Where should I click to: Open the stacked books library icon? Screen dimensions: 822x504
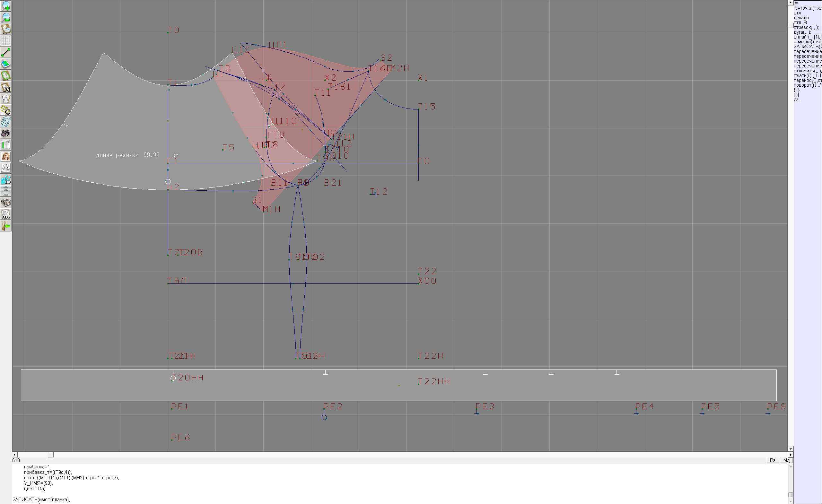(x=6, y=203)
